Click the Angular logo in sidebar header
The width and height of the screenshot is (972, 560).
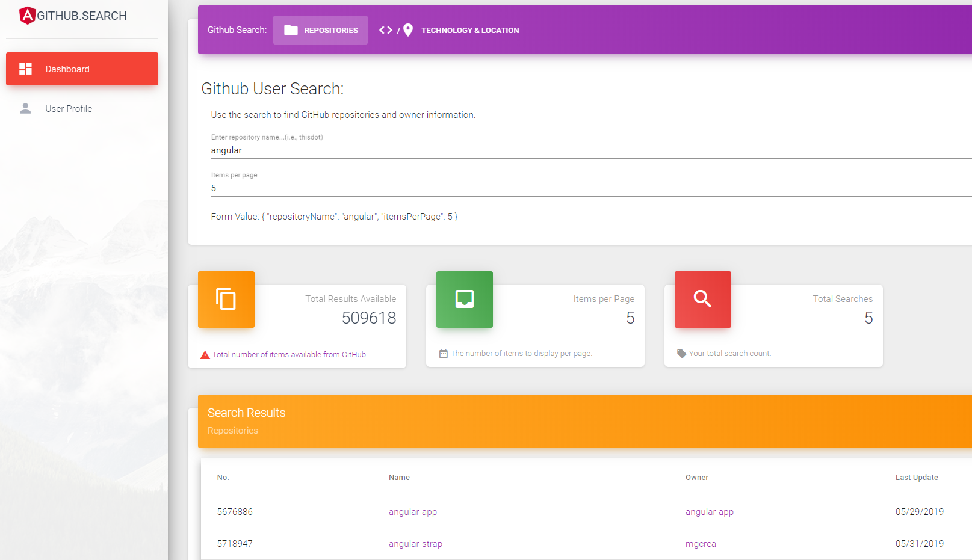tap(27, 16)
